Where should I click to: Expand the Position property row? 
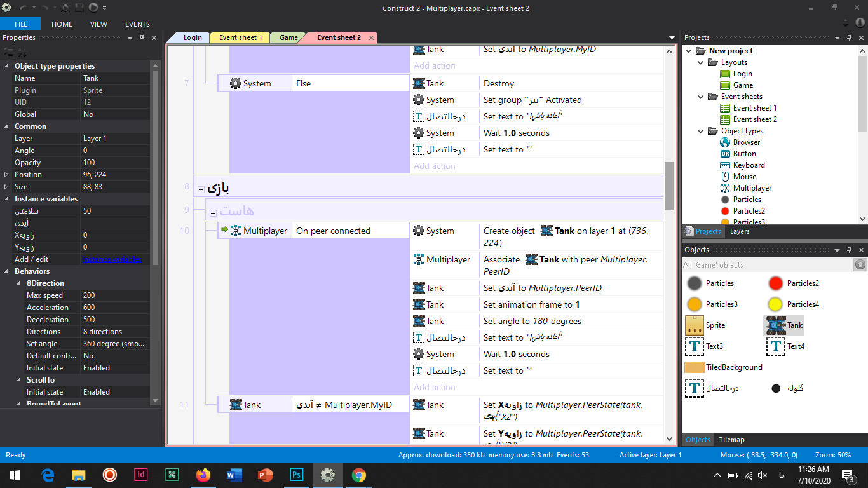(x=6, y=175)
